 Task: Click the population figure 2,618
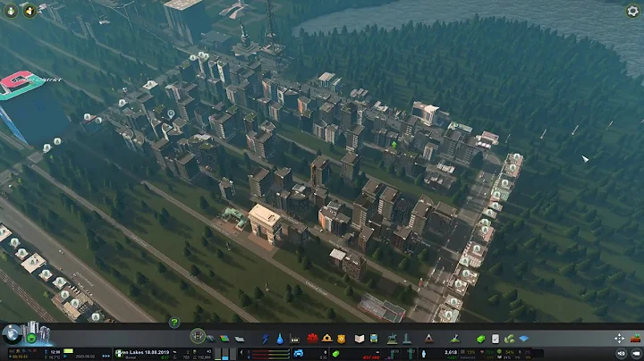point(451,352)
